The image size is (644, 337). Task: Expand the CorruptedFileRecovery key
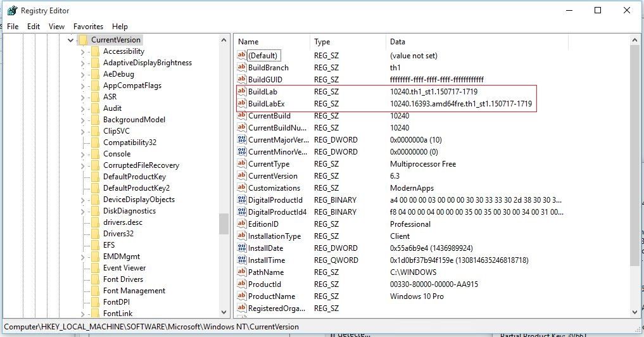click(82, 165)
